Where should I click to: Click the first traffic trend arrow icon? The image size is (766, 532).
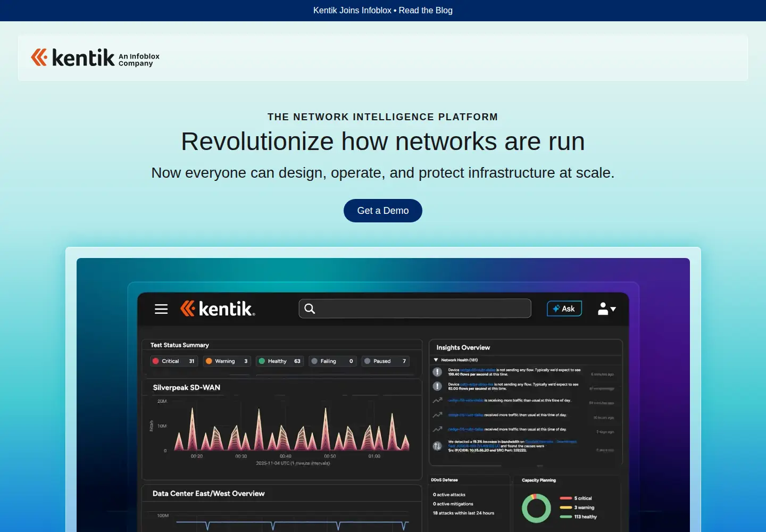pos(437,401)
